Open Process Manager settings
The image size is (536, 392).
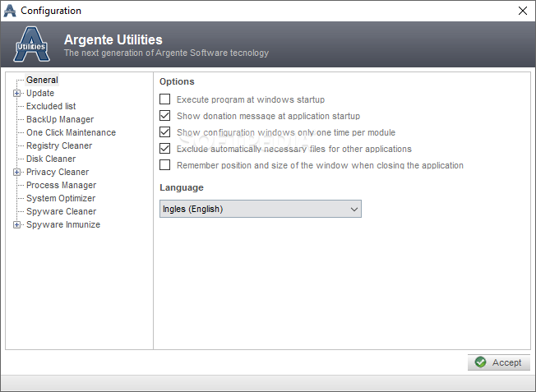pyautogui.click(x=61, y=185)
